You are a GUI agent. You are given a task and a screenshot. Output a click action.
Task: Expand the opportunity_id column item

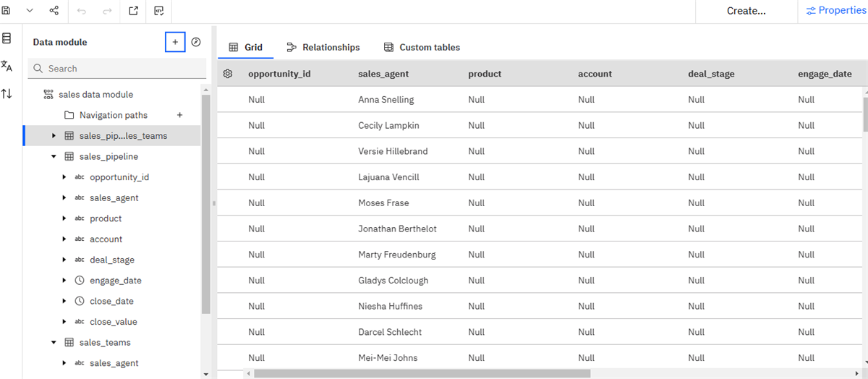64,177
